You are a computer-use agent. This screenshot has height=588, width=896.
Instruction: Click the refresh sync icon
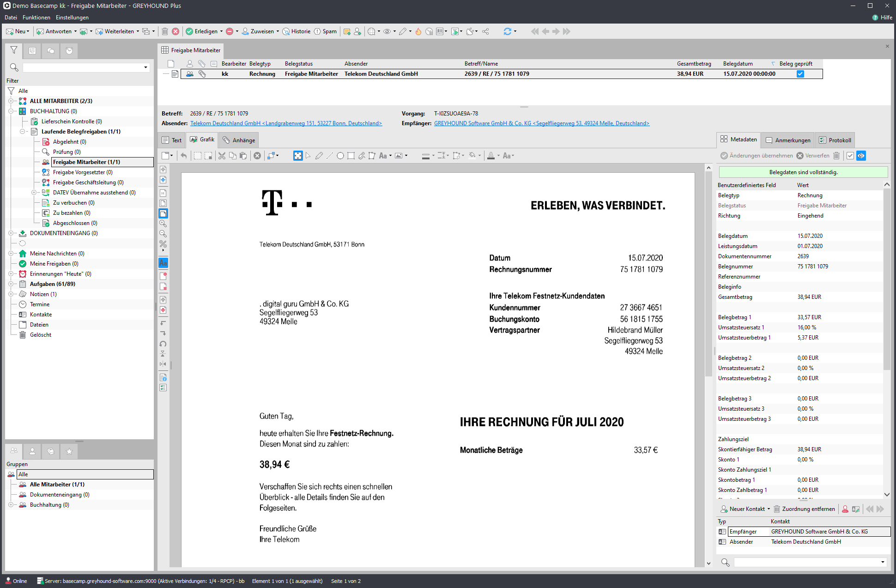[x=507, y=31]
